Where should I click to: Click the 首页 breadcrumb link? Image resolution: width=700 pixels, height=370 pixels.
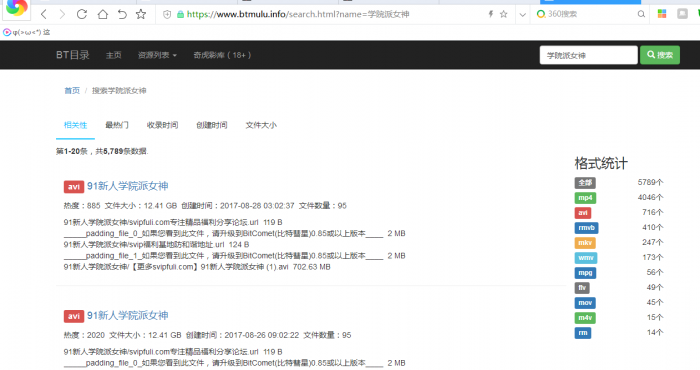point(72,91)
